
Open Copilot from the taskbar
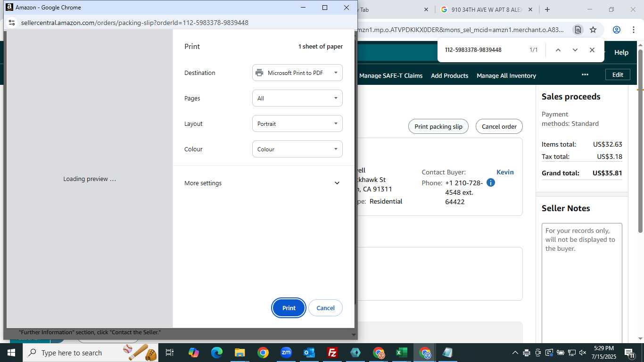point(193,353)
